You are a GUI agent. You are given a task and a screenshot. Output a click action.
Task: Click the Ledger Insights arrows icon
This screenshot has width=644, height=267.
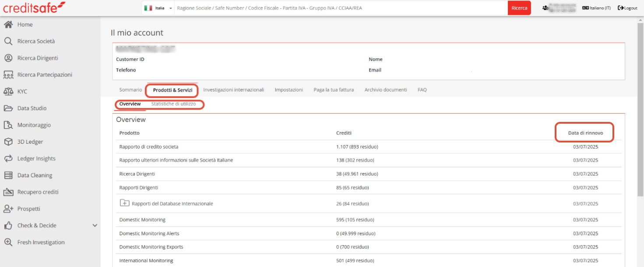pos(8,159)
